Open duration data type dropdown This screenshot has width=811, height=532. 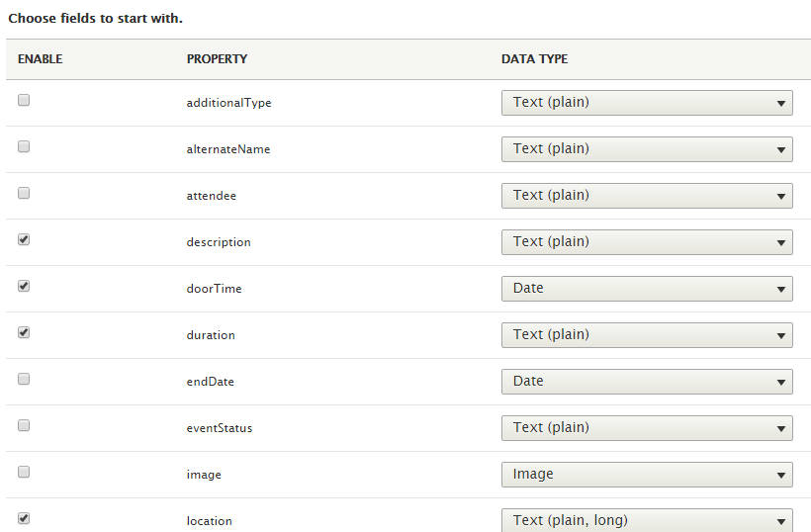[647, 334]
